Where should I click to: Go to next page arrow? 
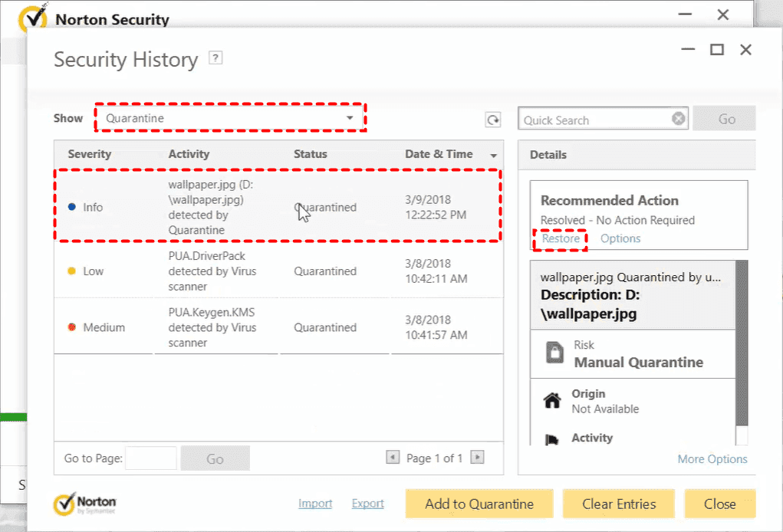click(x=477, y=458)
